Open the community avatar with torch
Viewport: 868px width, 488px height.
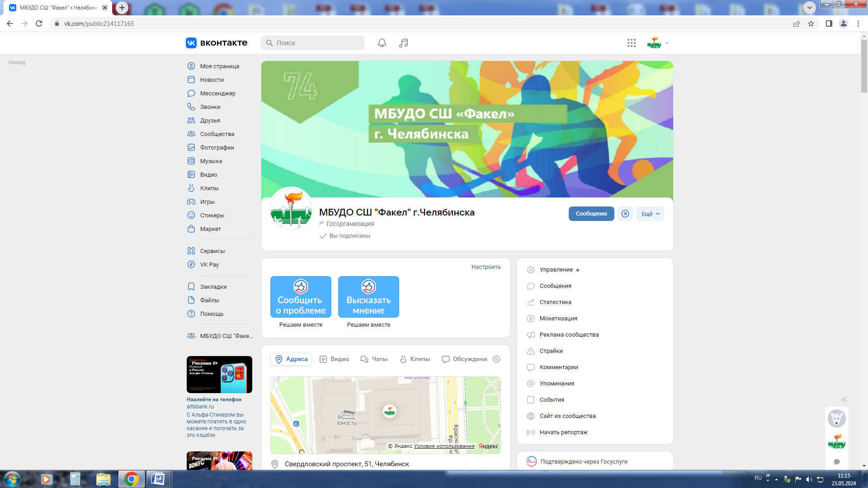click(291, 209)
